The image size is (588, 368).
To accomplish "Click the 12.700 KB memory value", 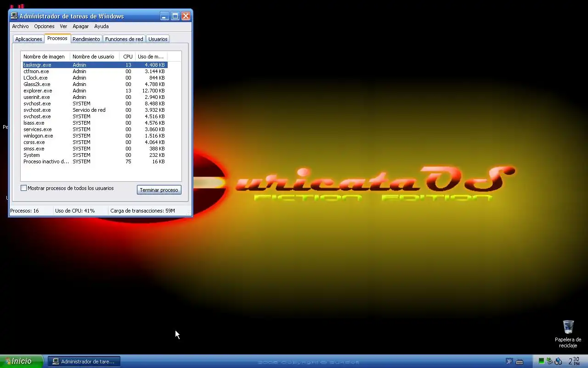I will 153,91.
